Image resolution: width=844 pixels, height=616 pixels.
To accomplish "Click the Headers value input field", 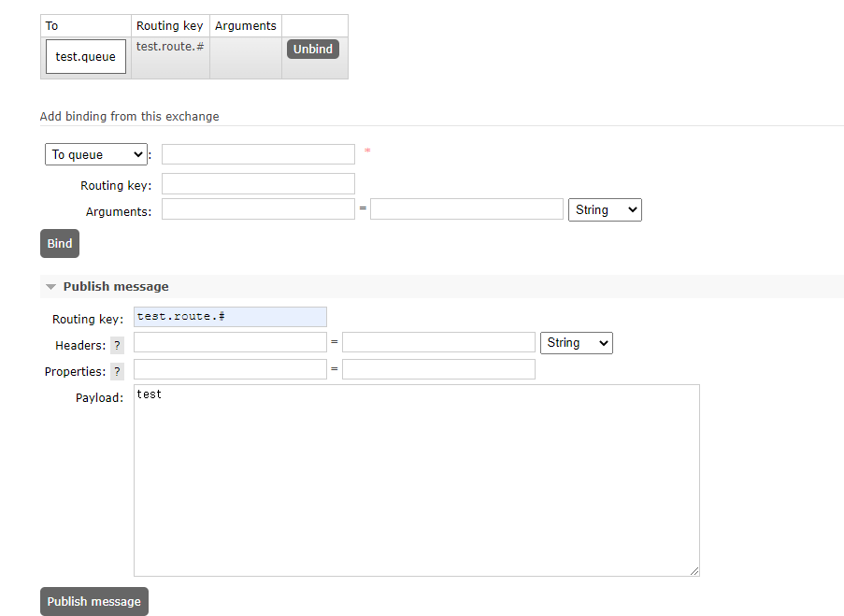I will [438, 342].
